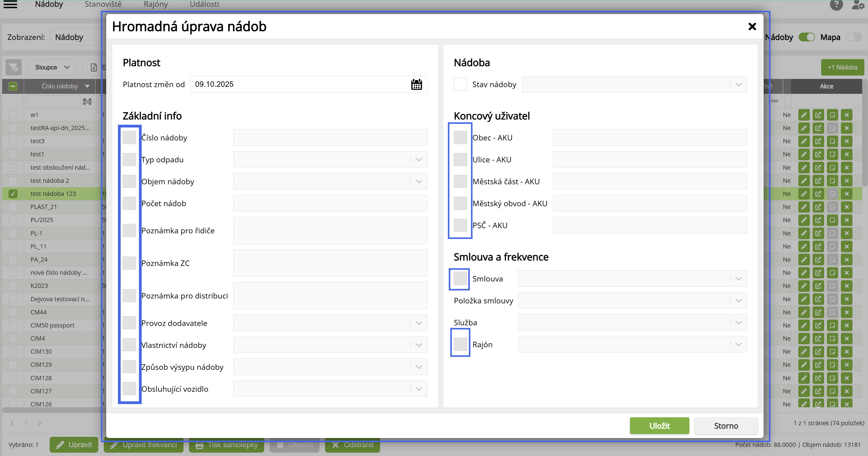Tick the Rajón checkbox
The image size is (868, 456).
(x=460, y=345)
